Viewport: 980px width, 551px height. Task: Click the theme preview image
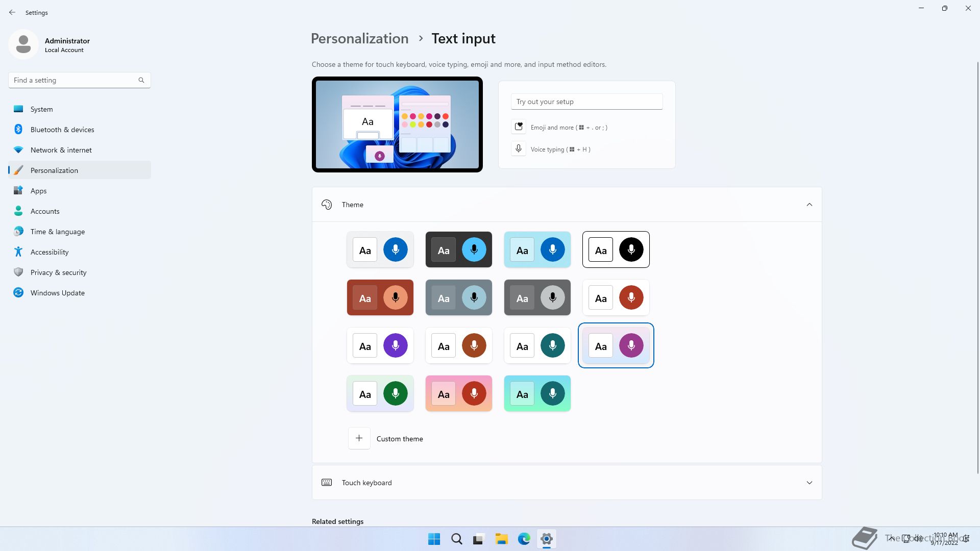(x=397, y=124)
